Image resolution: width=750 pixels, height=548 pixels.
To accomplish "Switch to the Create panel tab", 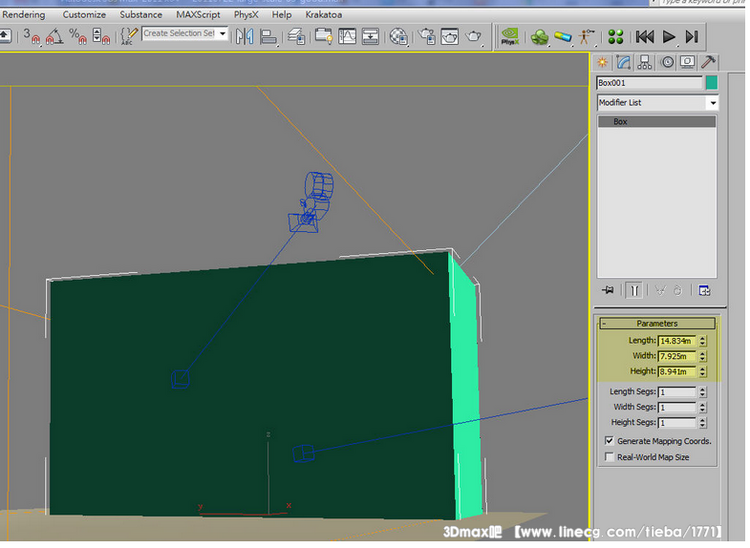I will (x=602, y=63).
